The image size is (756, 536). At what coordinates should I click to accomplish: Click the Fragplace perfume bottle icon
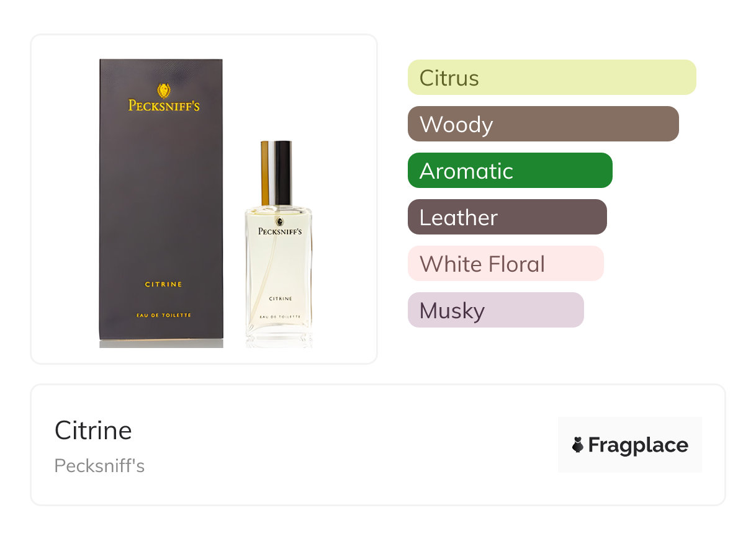pyautogui.click(x=578, y=445)
